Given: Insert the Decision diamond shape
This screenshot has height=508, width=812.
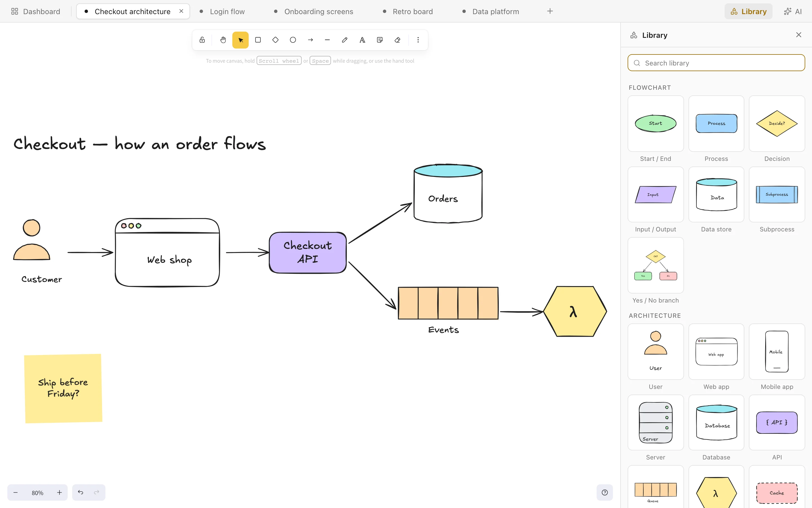Looking at the screenshot, I should point(777,124).
